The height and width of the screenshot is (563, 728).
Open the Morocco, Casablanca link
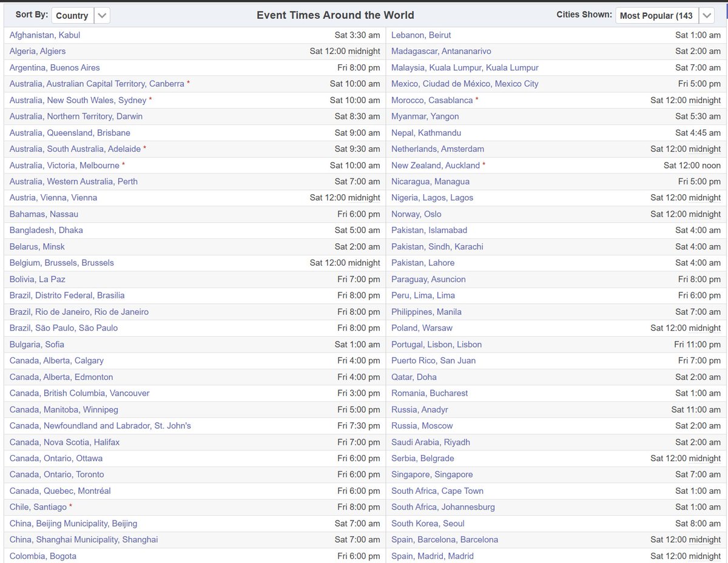click(x=432, y=101)
